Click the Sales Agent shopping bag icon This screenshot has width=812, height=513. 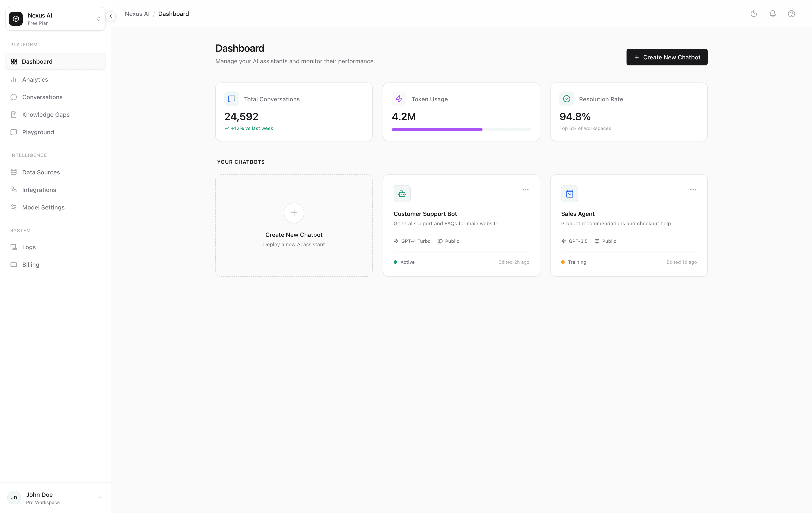coord(569,194)
